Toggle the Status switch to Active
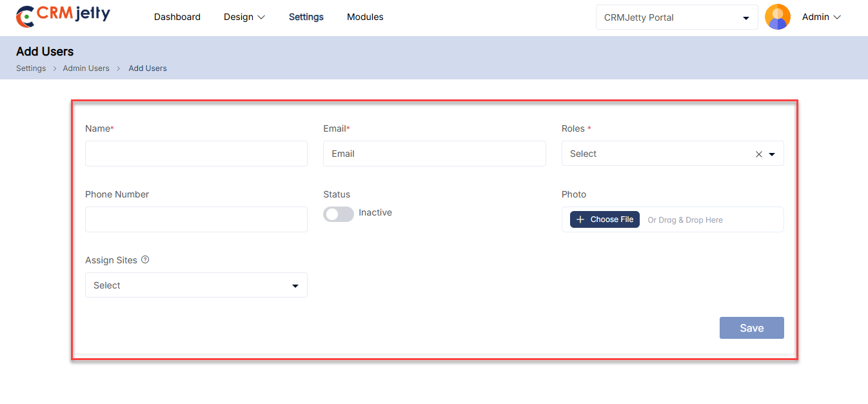The image size is (868, 404). pos(339,214)
